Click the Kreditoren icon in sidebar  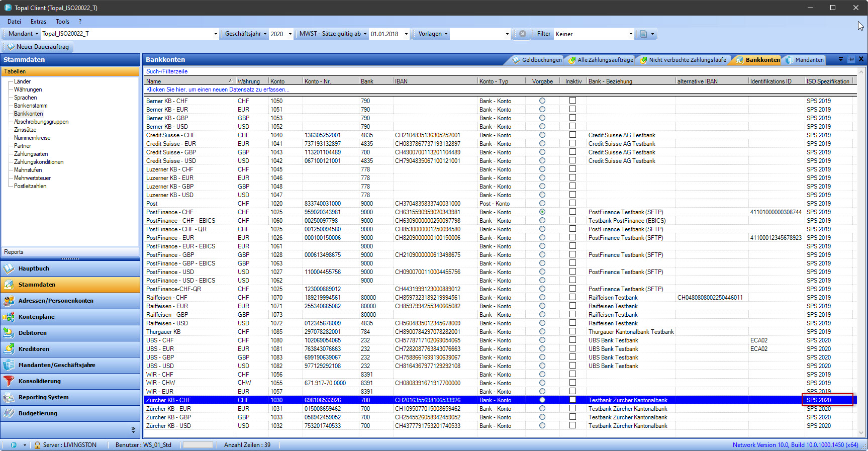pos(9,349)
